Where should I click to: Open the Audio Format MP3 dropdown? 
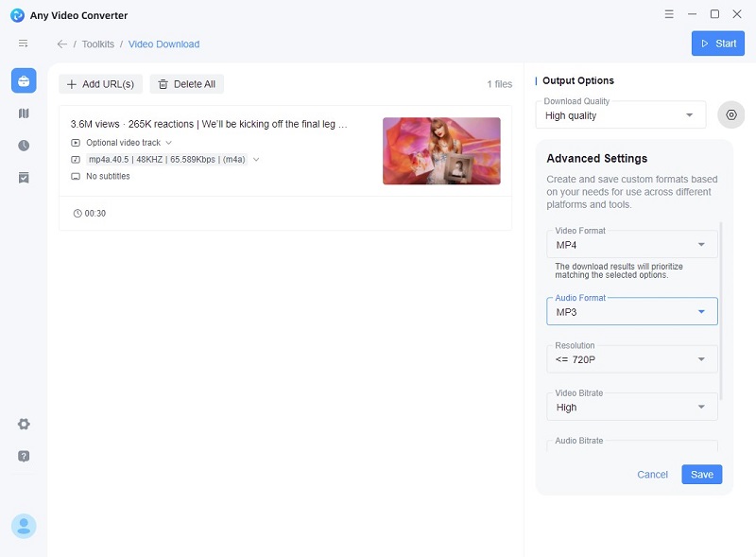pos(631,312)
